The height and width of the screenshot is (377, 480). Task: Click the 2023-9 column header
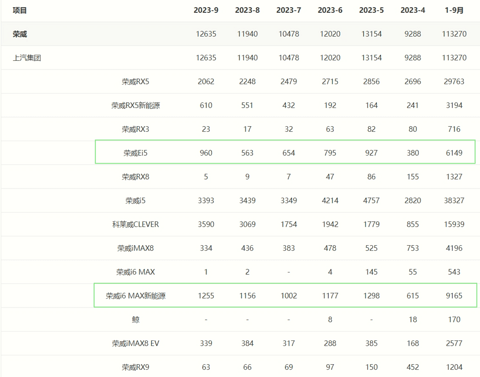[x=206, y=10]
